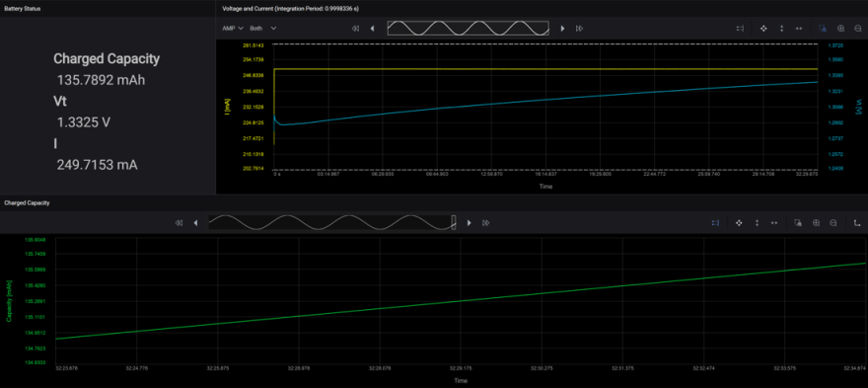Jump to start in Voltage and Current overview
The image size is (868, 388).
click(355, 29)
